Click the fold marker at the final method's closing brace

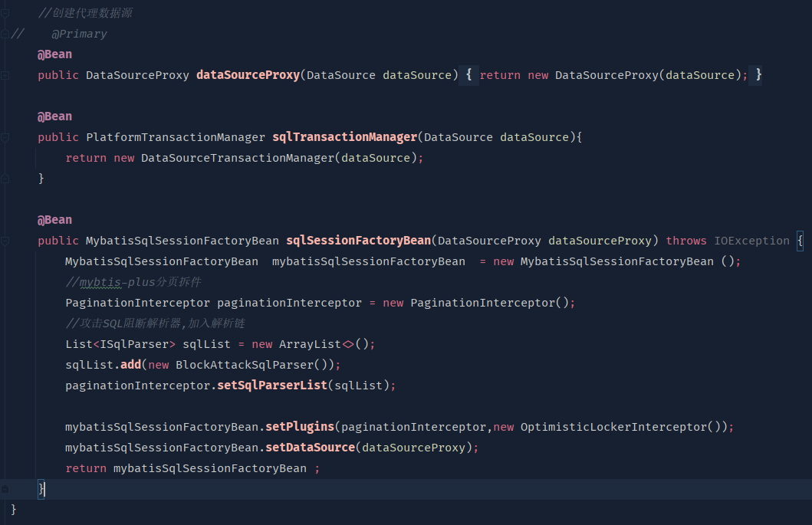click(5, 489)
